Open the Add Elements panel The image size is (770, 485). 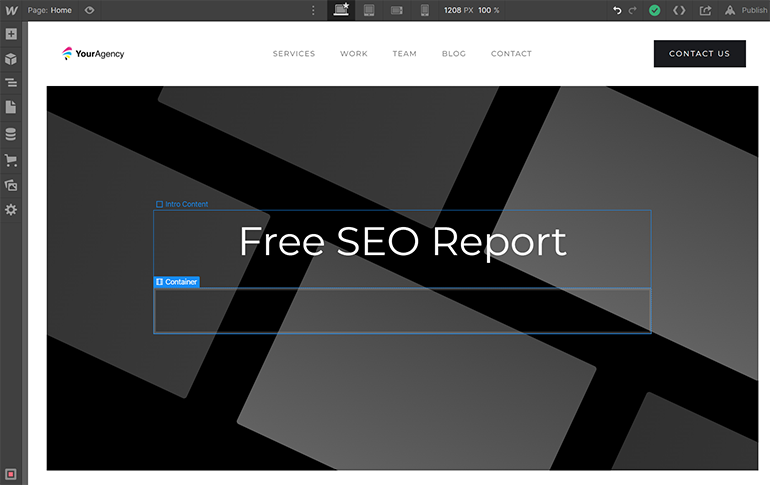point(11,34)
